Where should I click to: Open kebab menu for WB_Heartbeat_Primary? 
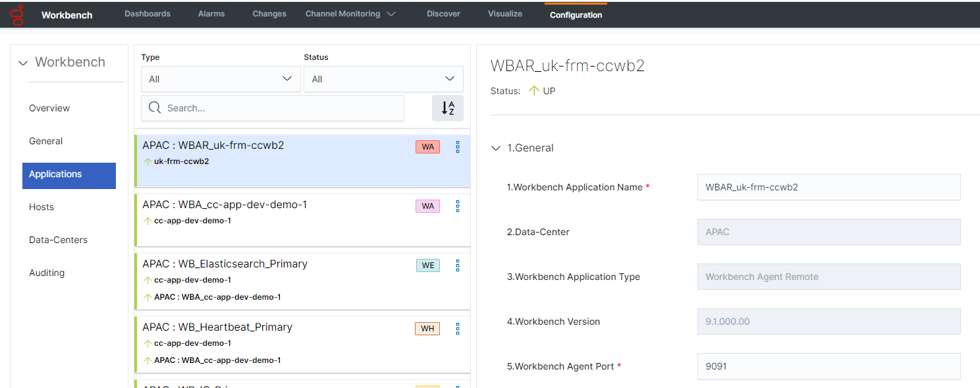[x=458, y=328]
